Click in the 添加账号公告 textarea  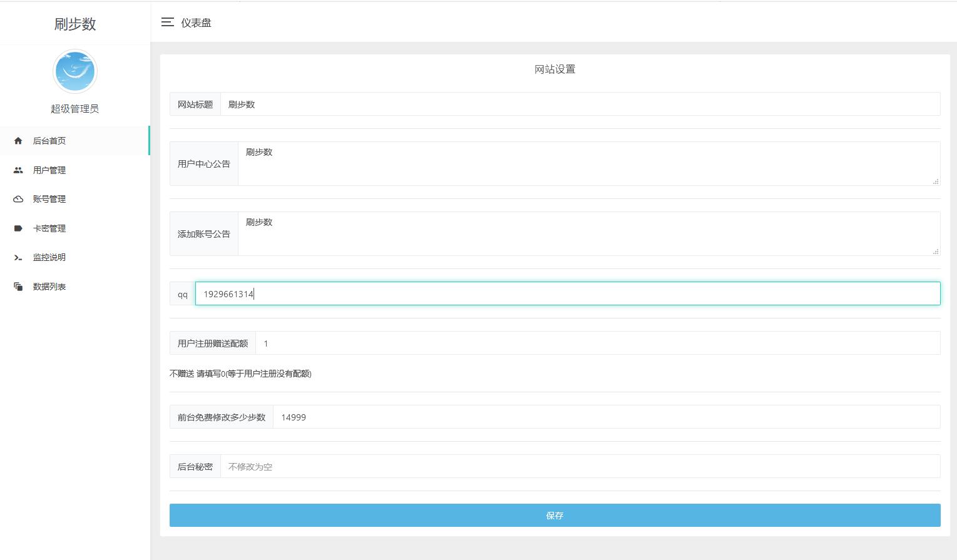coord(588,233)
